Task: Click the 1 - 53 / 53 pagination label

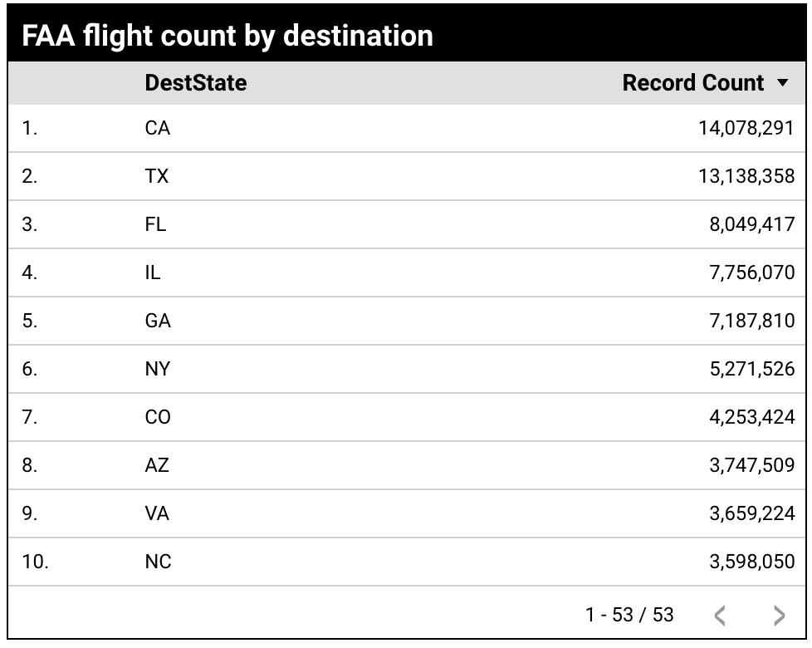Action: tap(629, 615)
